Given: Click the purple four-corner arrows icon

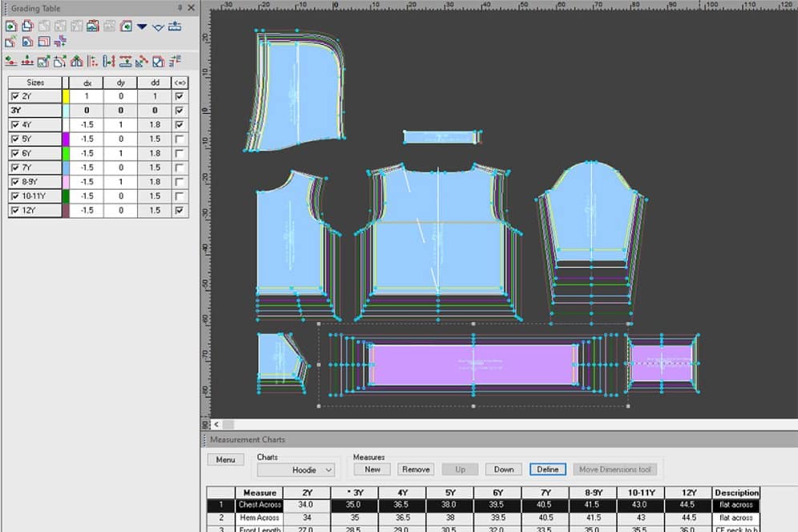Looking at the screenshot, I should tap(61, 42).
